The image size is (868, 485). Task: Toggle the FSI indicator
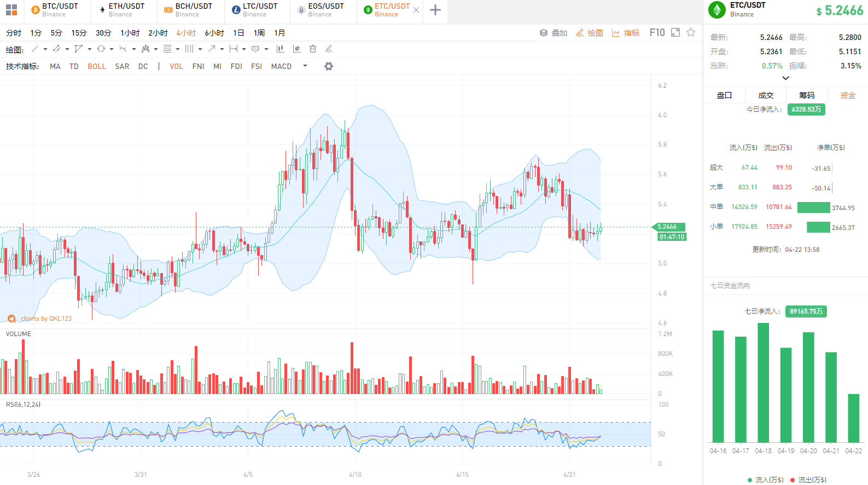point(257,66)
